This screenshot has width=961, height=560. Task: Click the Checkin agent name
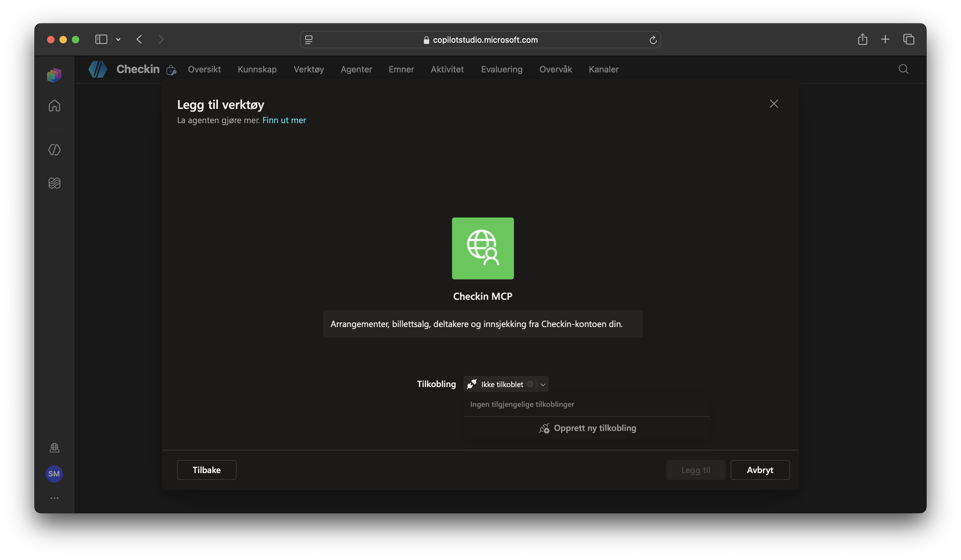[138, 69]
